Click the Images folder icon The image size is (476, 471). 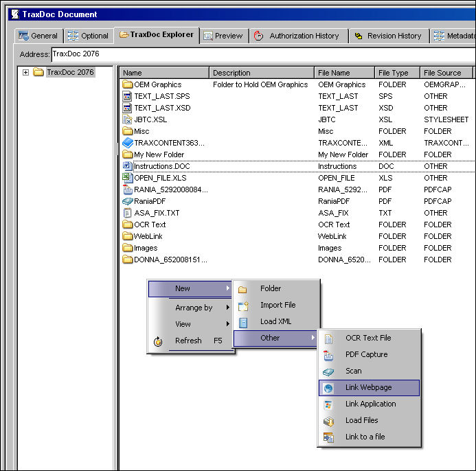coord(128,248)
